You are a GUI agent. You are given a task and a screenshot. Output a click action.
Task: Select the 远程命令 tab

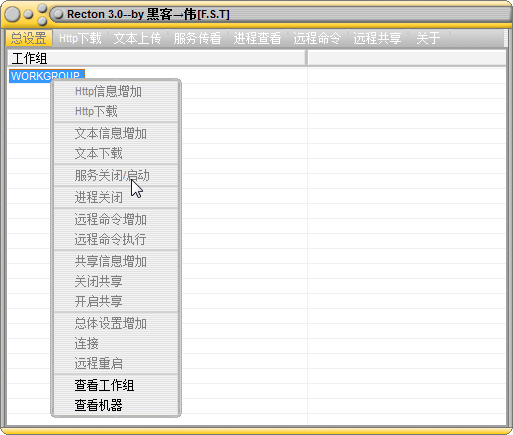tap(317, 38)
